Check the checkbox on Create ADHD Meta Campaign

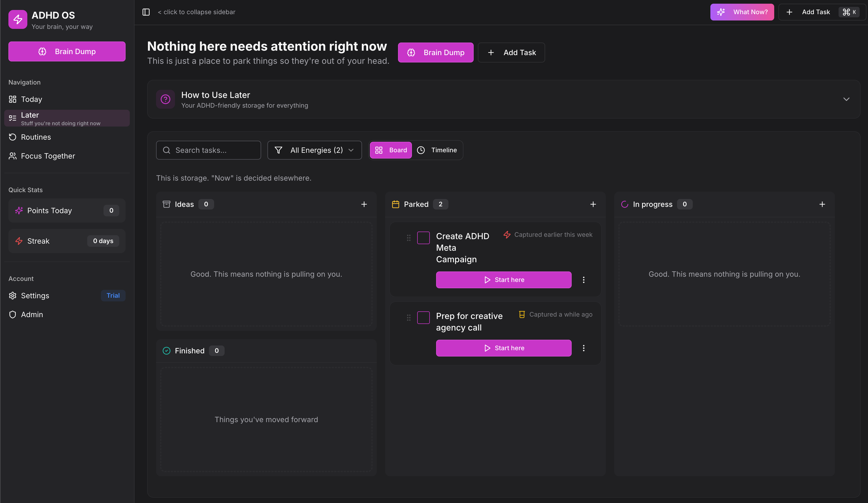point(423,238)
